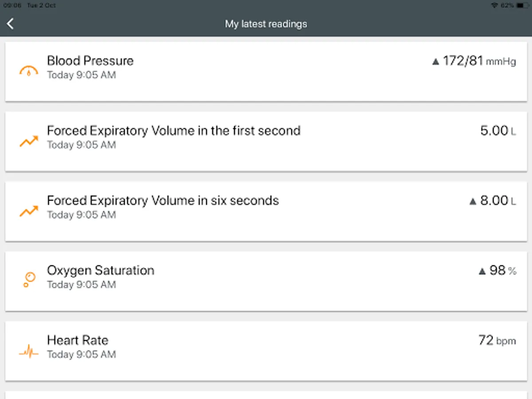Viewport: 532px width, 399px height.
Task: Tap the Blood Pressure Today 9:05 AM timestamp
Action: 81,75
